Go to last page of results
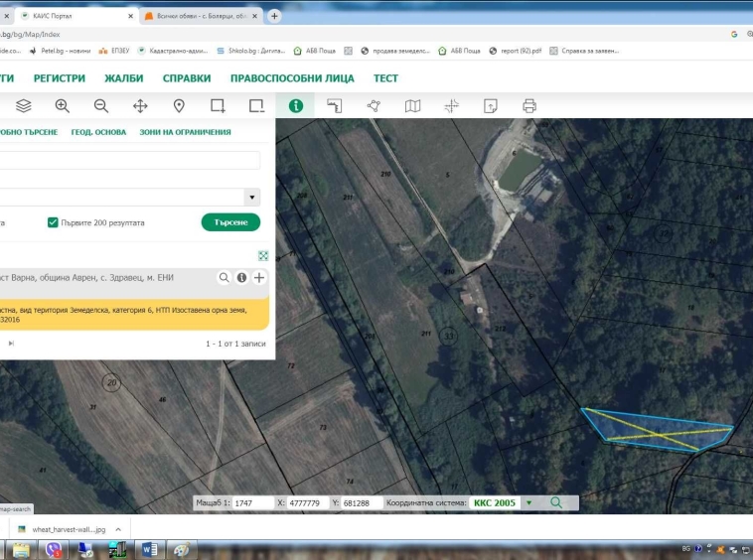Viewport: 753px width, 560px height. click(x=11, y=344)
